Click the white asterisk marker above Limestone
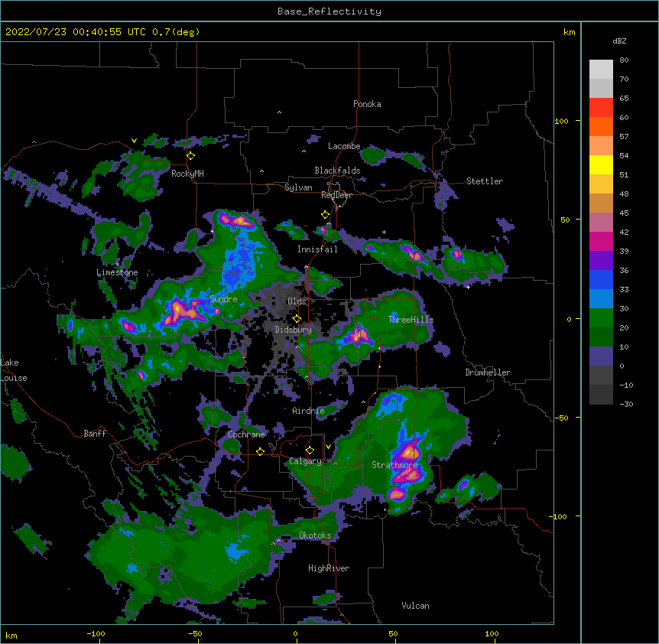The width and height of the screenshot is (659, 644). (x=118, y=265)
